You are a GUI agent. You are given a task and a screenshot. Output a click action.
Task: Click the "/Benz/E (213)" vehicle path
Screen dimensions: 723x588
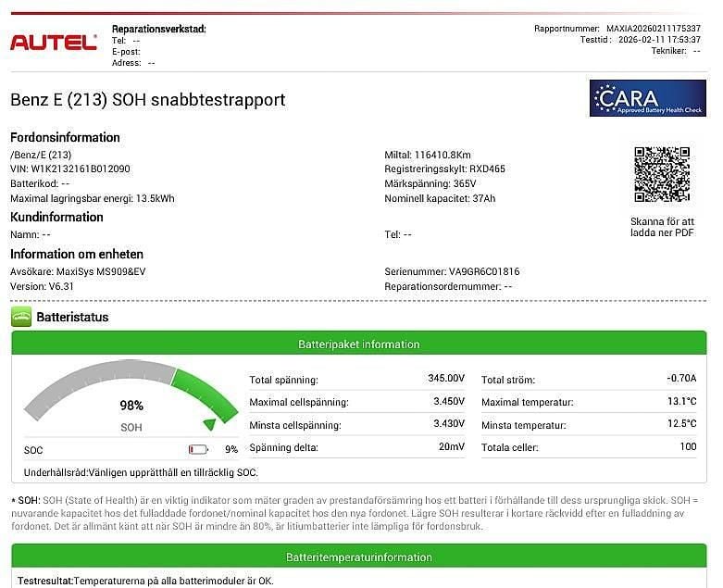pyautogui.click(x=41, y=155)
